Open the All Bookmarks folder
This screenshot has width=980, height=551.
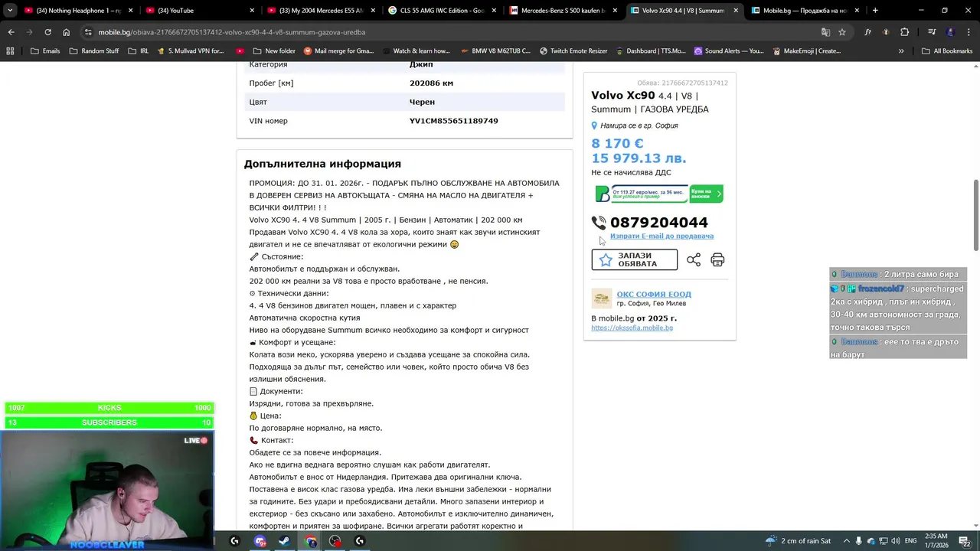[x=947, y=51]
